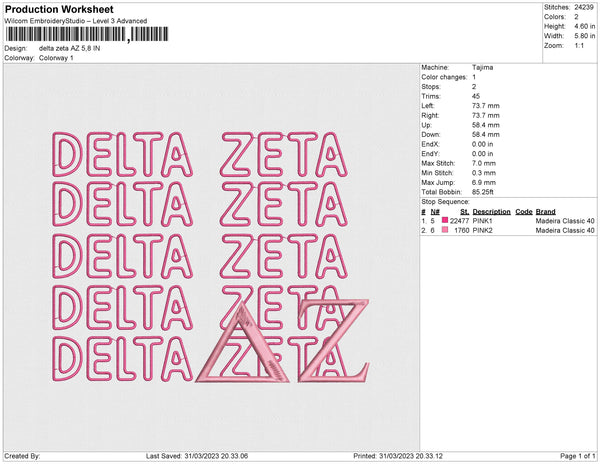Click the Max Jump value '6.9 mm'
The image size is (600, 464).
[484, 182]
